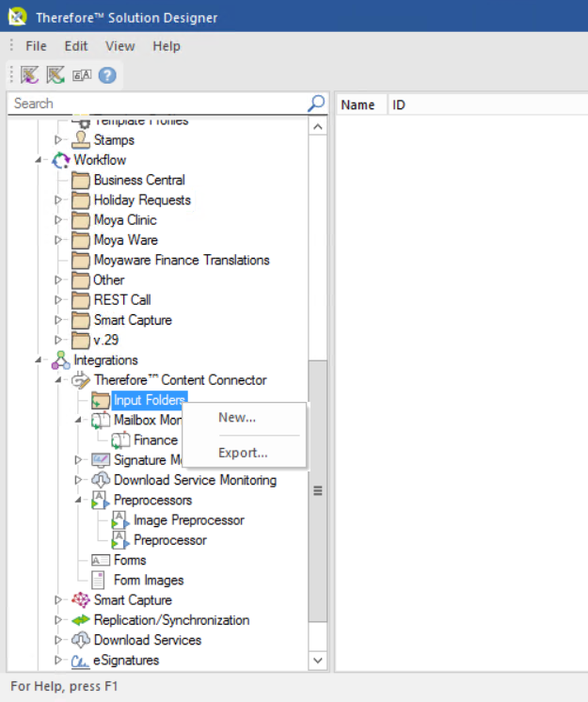The height and width of the screenshot is (702, 588).
Task: Click the REST Call folder icon
Action: tap(81, 300)
